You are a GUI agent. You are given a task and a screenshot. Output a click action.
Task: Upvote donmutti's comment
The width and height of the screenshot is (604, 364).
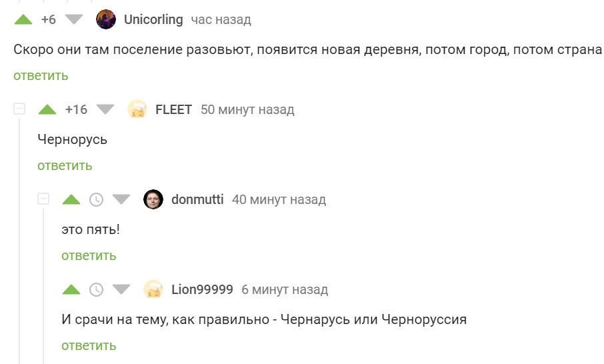pos(71,199)
